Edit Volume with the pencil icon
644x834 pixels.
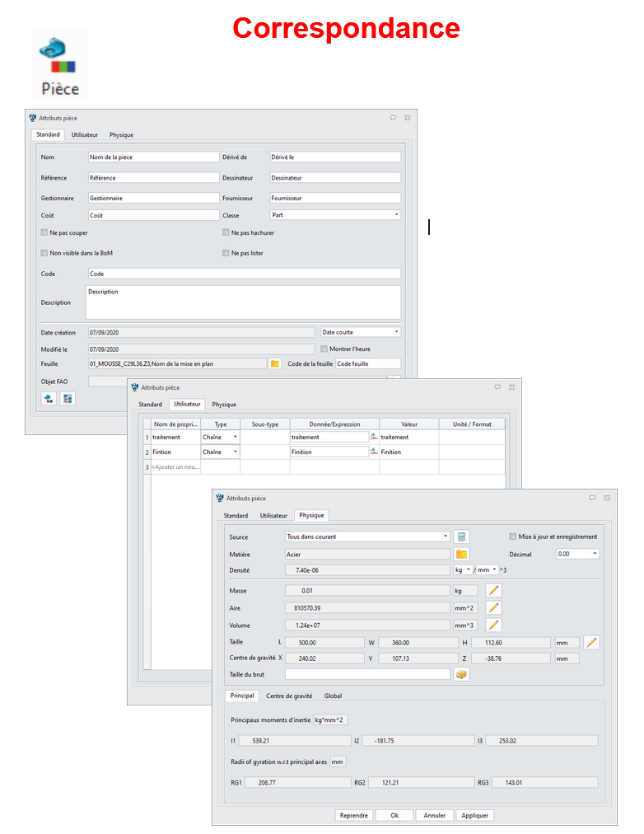coord(493,625)
